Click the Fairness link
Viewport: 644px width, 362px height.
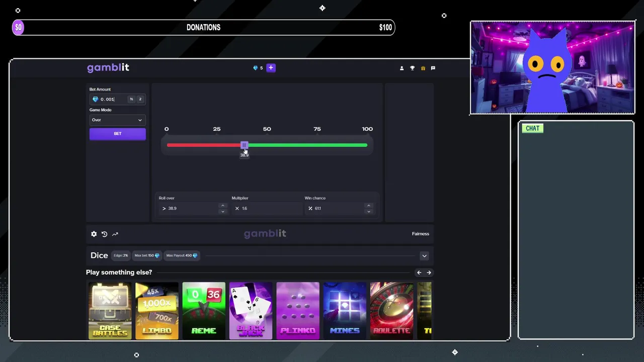(421, 234)
